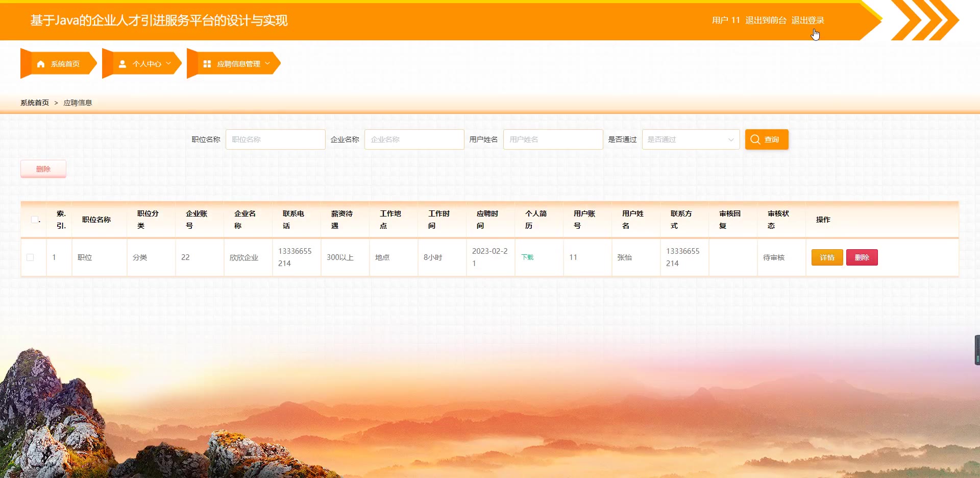Image resolution: width=980 pixels, height=478 pixels.
Task: Focus the 职位名称 search field
Action: [275, 139]
